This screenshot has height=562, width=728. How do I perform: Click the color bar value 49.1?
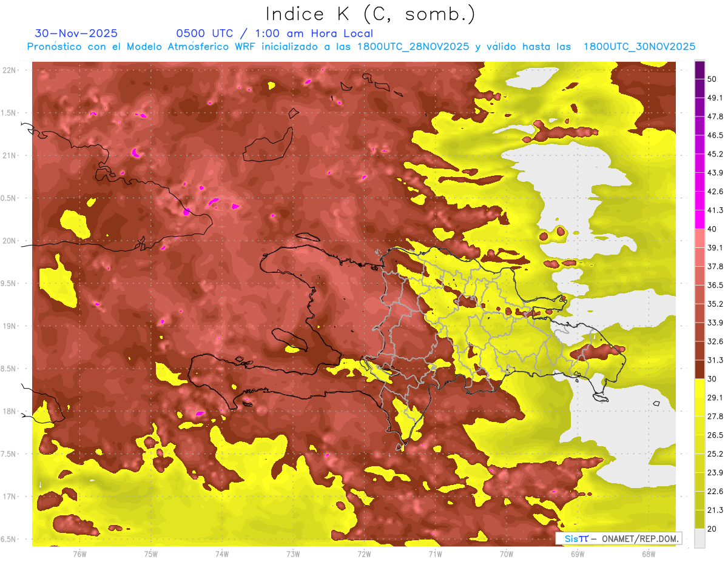click(715, 98)
